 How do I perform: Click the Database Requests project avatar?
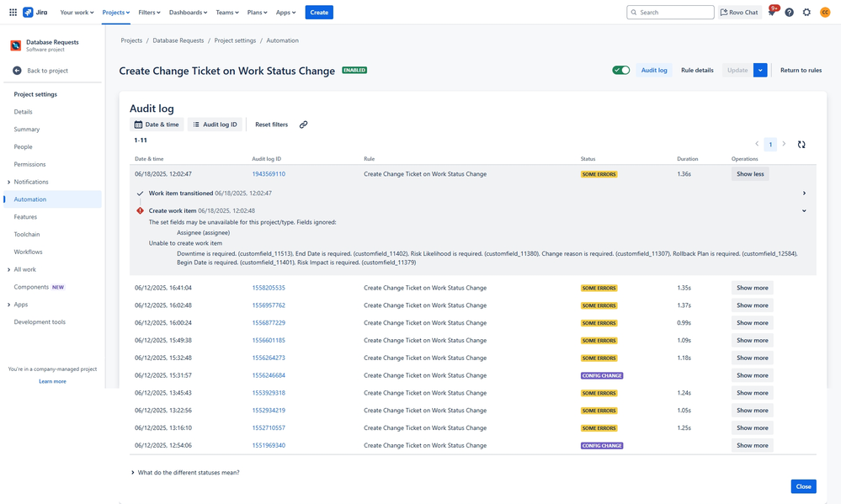pyautogui.click(x=16, y=45)
